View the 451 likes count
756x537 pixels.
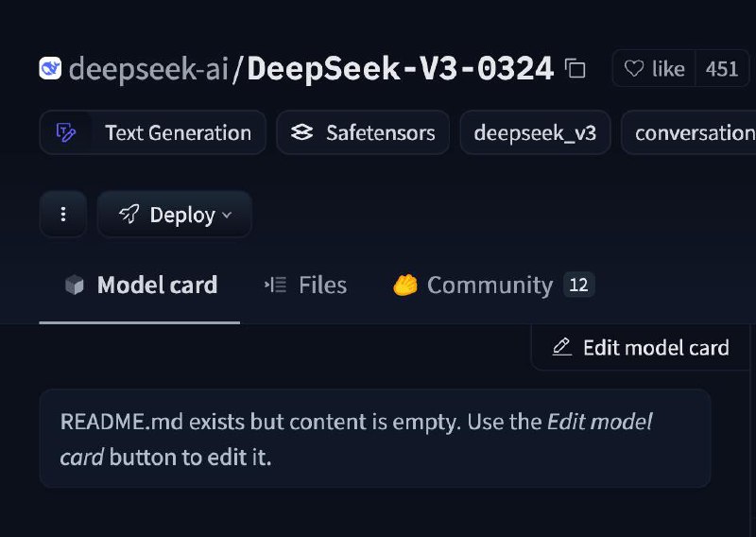722,69
